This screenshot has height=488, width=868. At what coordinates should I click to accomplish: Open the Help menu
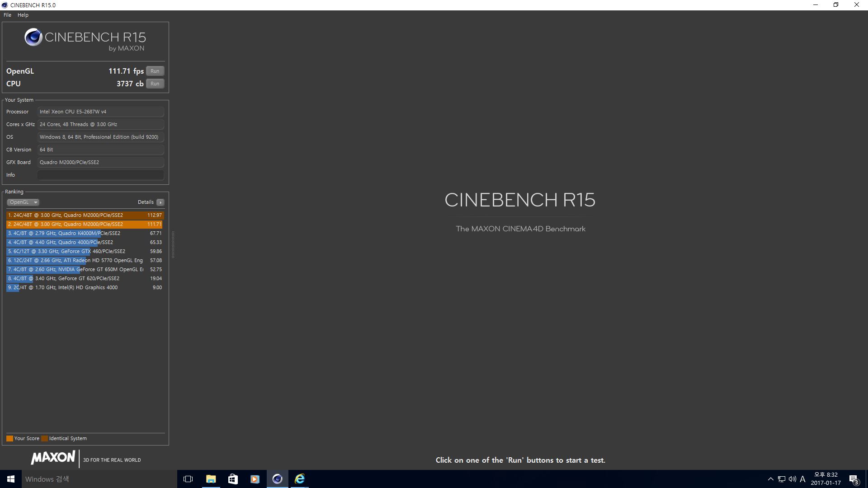click(x=23, y=15)
